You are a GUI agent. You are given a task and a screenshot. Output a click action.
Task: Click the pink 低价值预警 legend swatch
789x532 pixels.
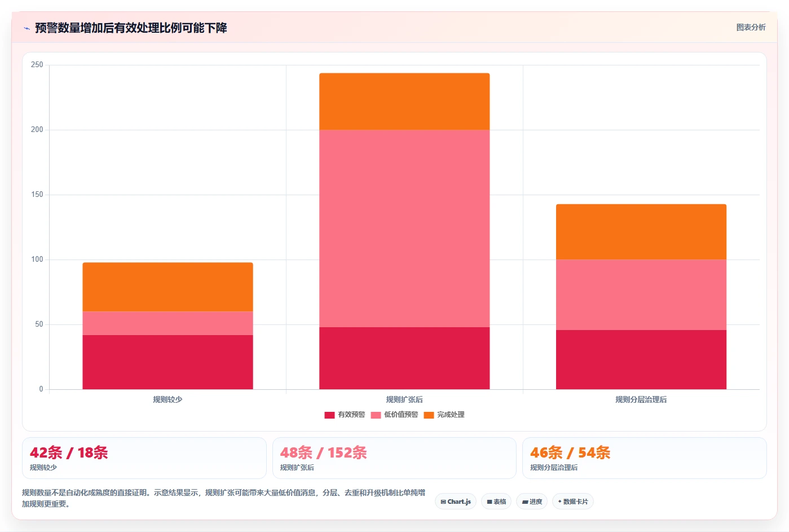click(x=376, y=415)
